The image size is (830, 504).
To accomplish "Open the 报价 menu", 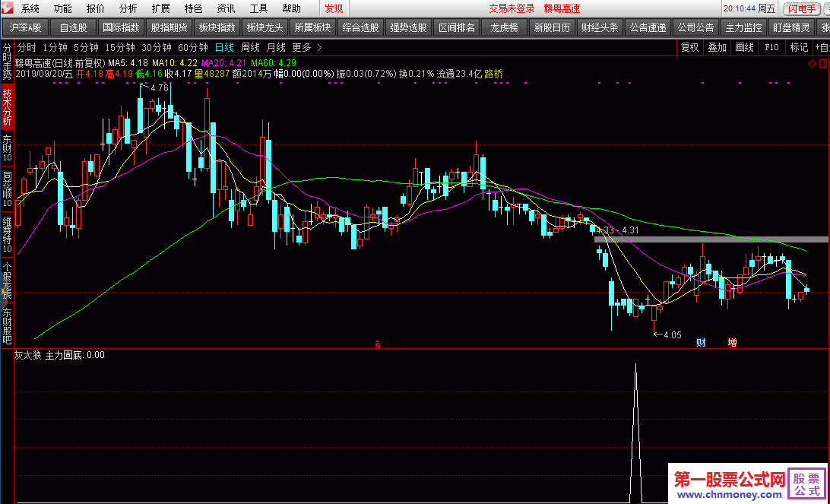I will click(95, 8).
